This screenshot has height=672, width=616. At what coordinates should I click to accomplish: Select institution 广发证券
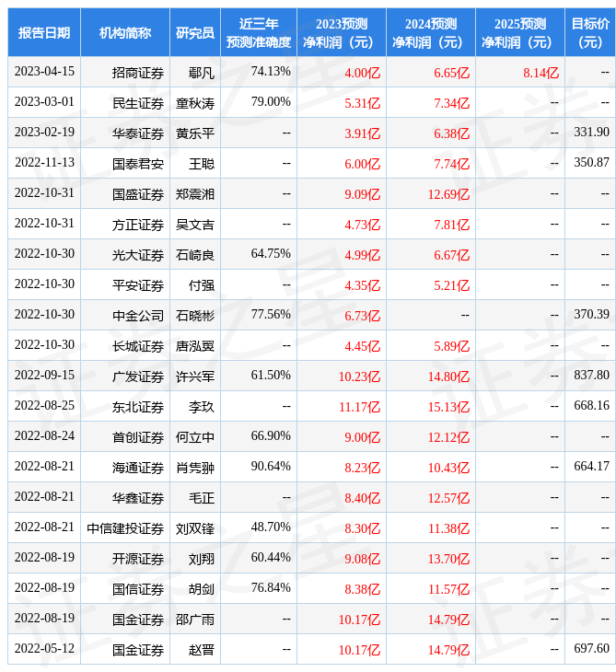(x=138, y=377)
